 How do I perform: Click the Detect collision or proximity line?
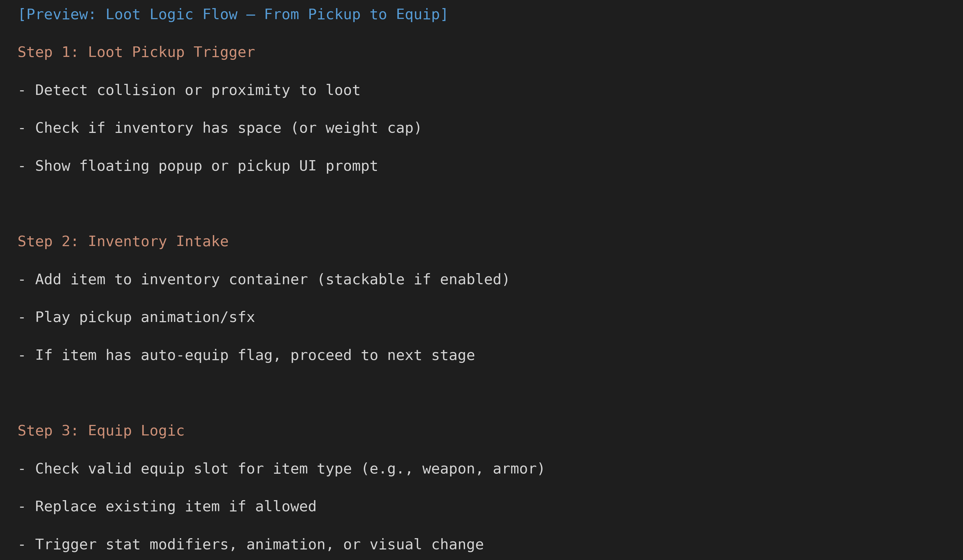(189, 90)
